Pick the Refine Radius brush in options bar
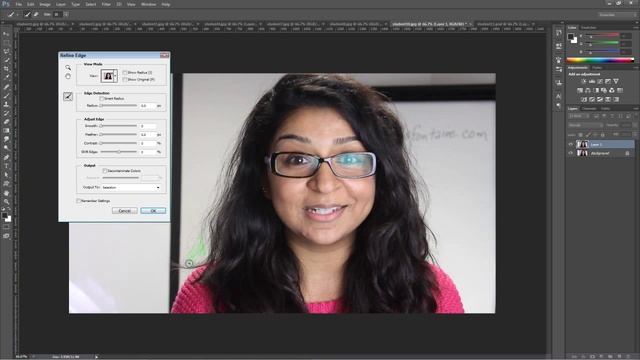 click(27, 14)
